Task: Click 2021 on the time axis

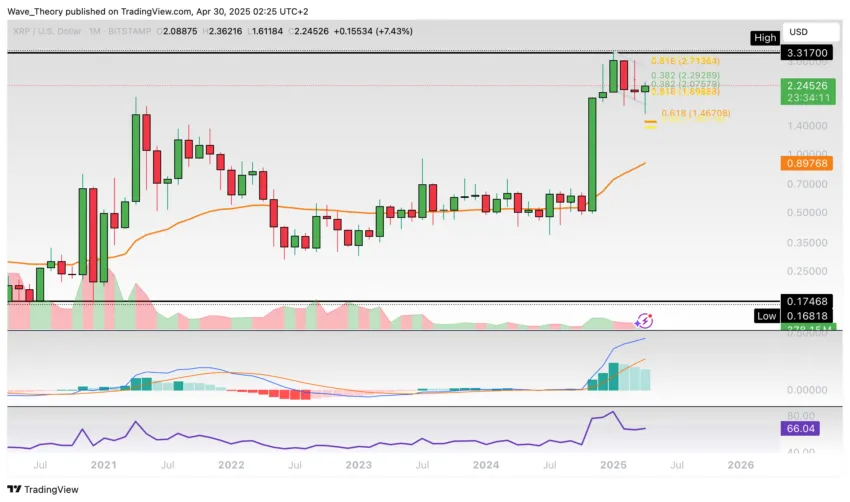Action: click(x=104, y=465)
